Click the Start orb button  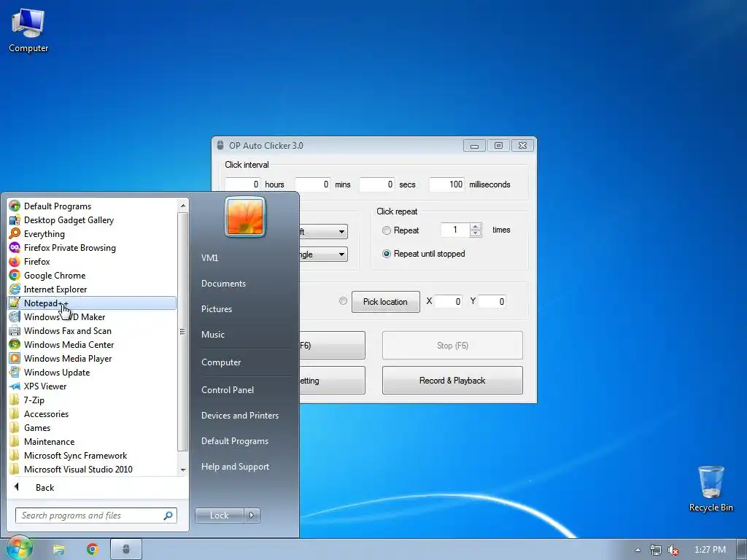pos(19,548)
